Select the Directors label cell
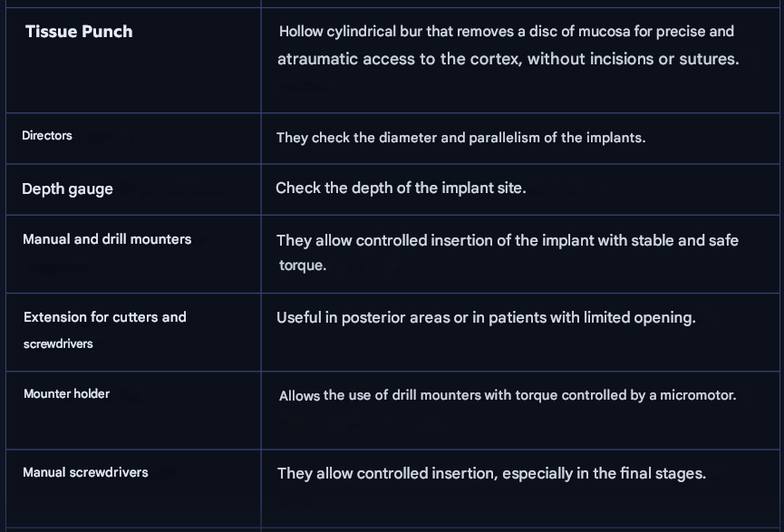The height and width of the screenshot is (532, 784). (47, 136)
